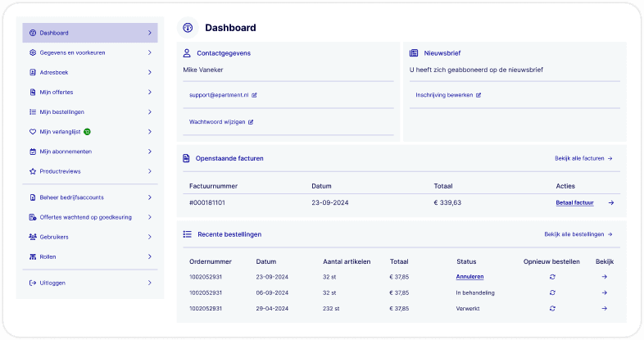
Task: Select Uitloggen to log out
Action: (x=90, y=283)
